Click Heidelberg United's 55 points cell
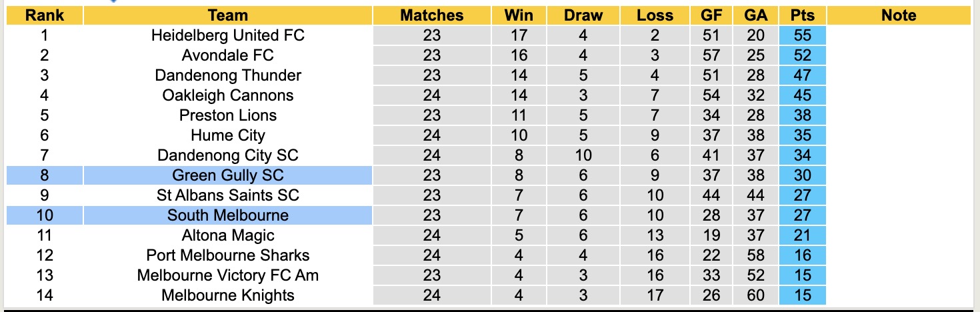980x312 pixels. tap(802, 35)
